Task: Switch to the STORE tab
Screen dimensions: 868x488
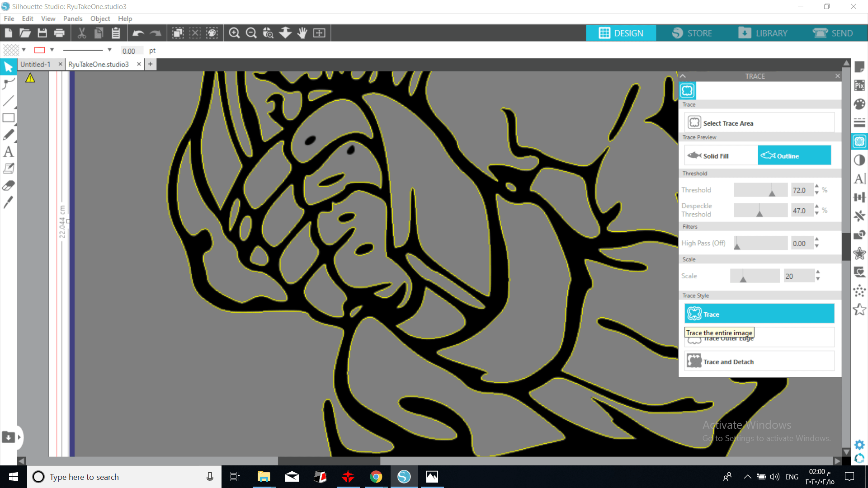Action: (x=692, y=33)
